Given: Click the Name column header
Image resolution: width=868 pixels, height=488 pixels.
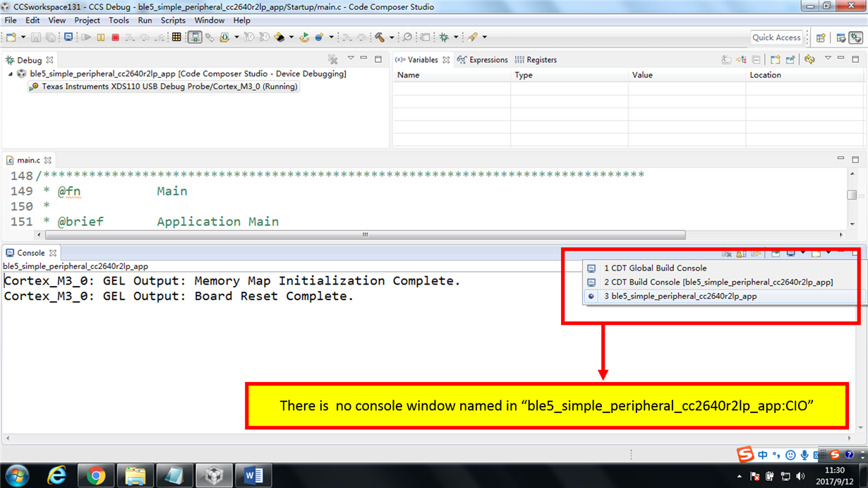Looking at the screenshot, I should point(452,75).
